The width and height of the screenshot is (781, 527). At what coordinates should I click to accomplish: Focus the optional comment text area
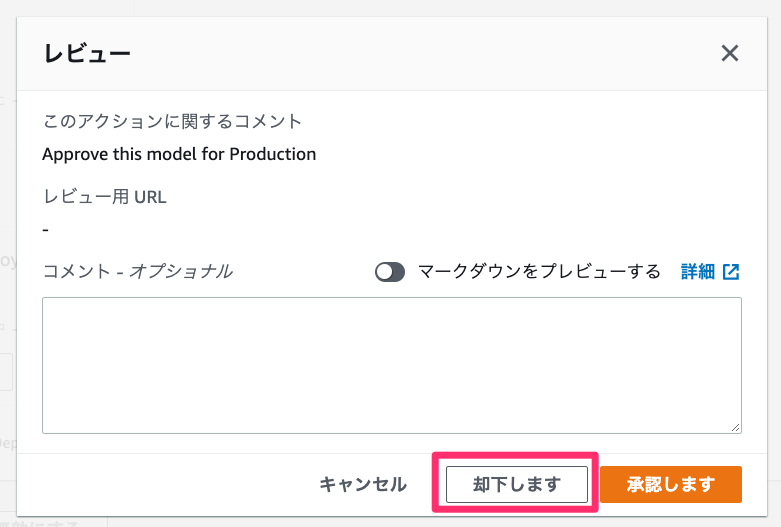point(391,365)
